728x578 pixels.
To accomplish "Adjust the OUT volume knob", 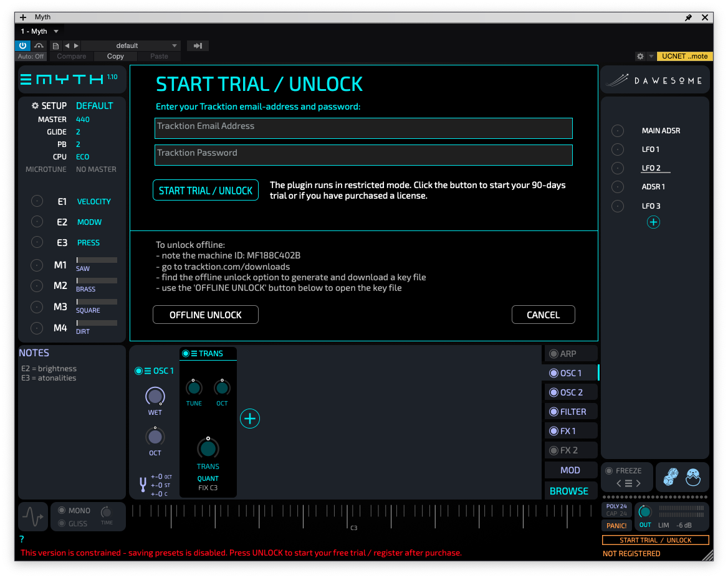I will click(645, 511).
